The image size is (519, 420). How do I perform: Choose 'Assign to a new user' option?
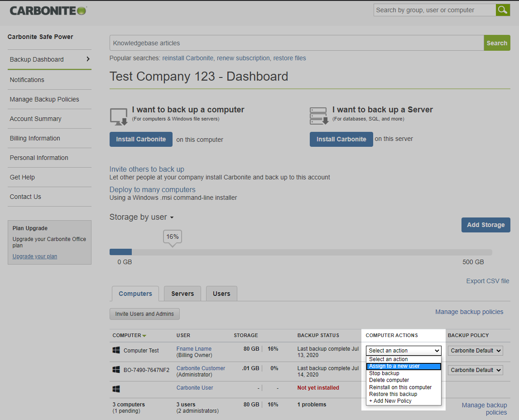pyautogui.click(x=403, y=366)
